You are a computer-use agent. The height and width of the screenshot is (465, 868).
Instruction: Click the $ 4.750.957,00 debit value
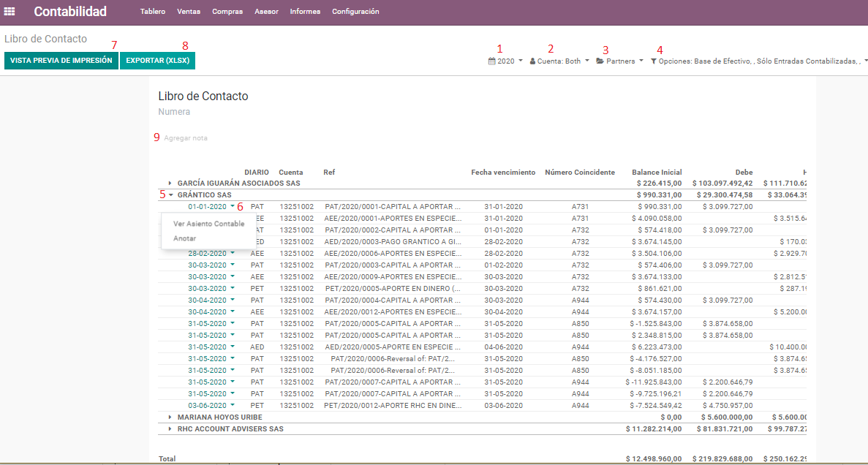(728, 405)
